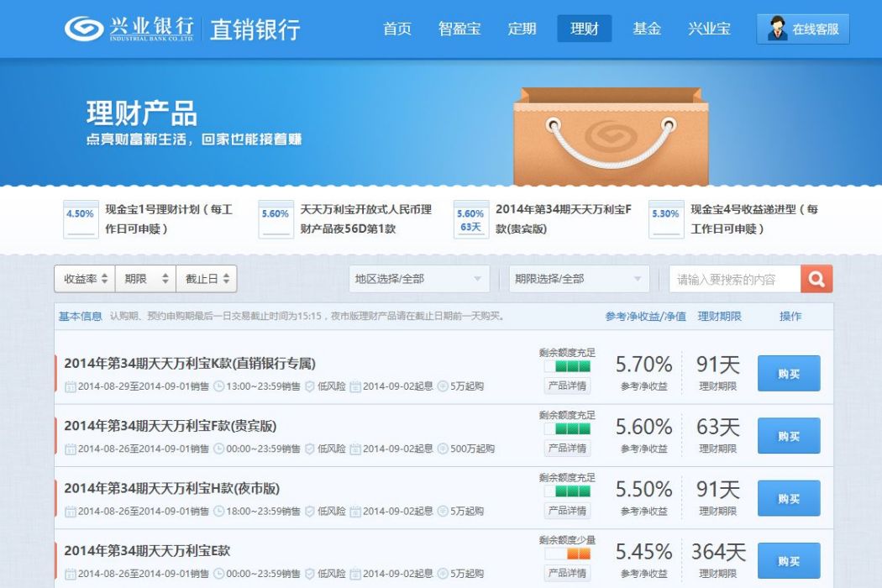This screenshot has width=882, height=588.
Task: Open 产品详情 for the K款 product
Action: (567, 386)
